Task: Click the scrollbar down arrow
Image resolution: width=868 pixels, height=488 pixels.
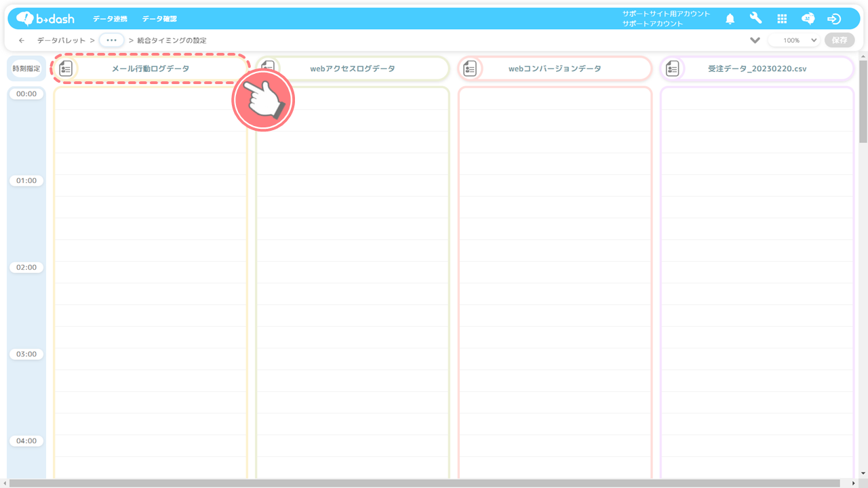Action: [863, 473]
